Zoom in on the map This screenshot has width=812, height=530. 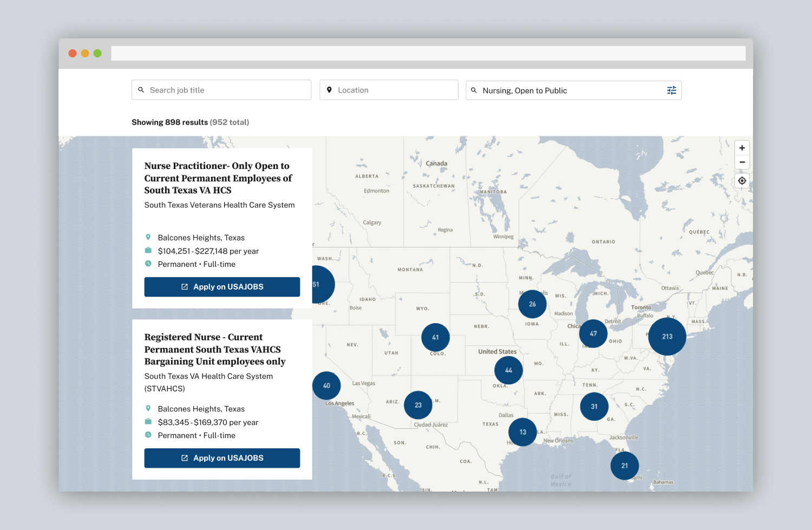click(742, 148)
